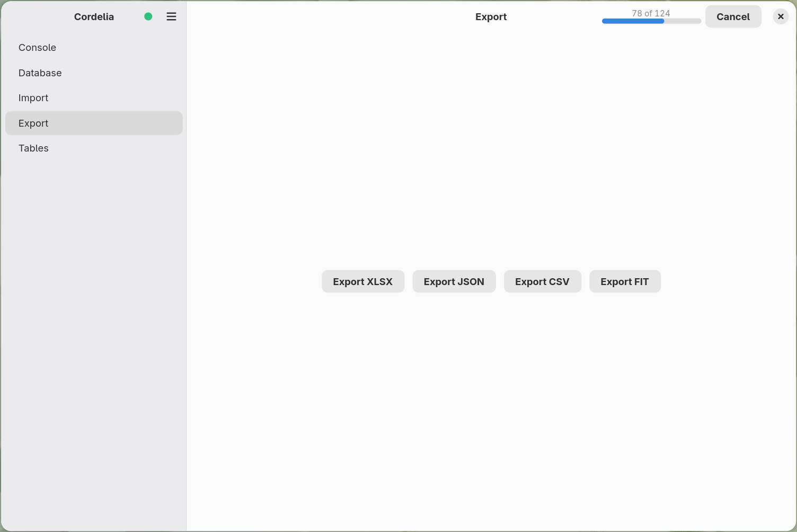Select the Export sidebar entry
This screenshot has width=797, height=532.
pos(94,123)
